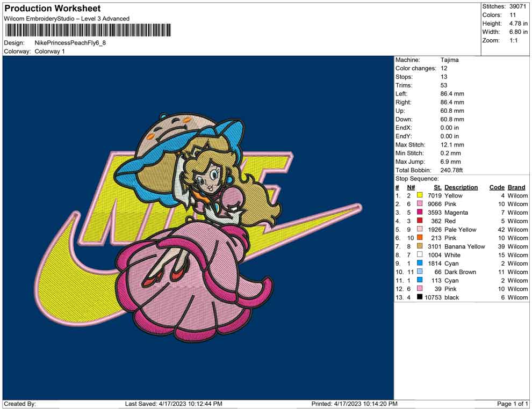532x409 pixels.
Task: Click the Color changes value 12
Action: (444, 68)
